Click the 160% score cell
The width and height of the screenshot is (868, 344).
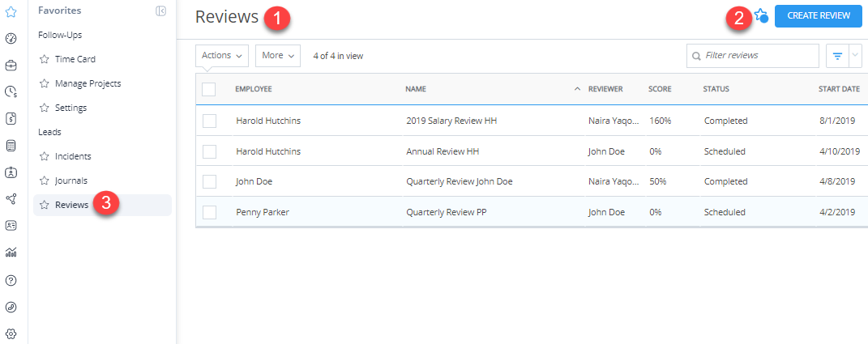pos(661,121)
